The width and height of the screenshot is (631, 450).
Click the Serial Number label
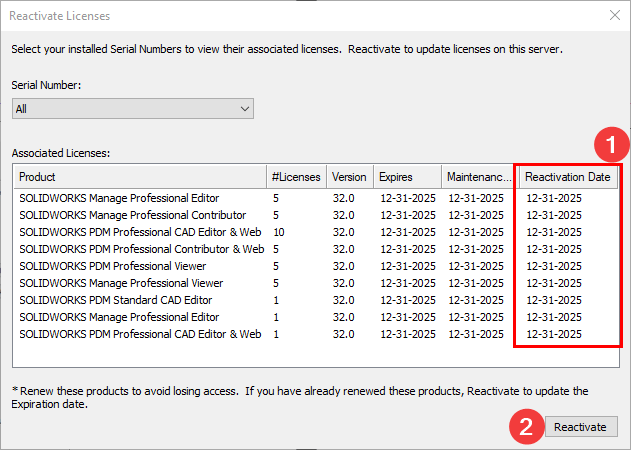(46, 85)
